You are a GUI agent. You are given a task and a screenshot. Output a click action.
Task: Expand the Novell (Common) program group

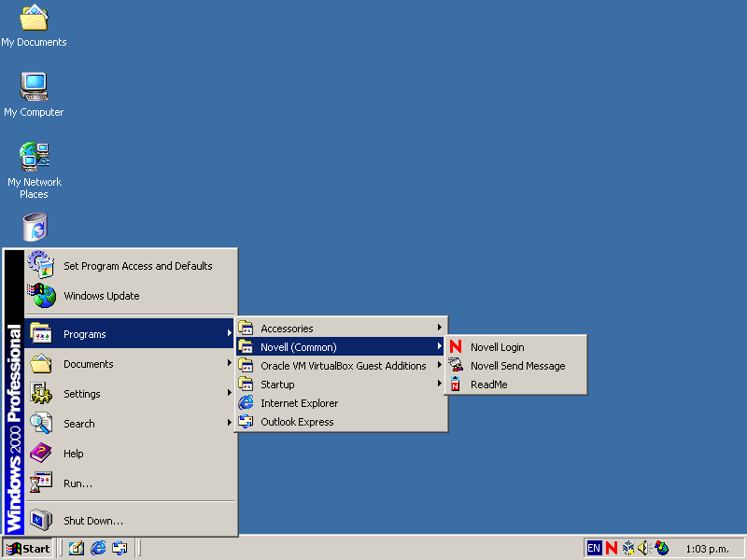coord(341,346)
